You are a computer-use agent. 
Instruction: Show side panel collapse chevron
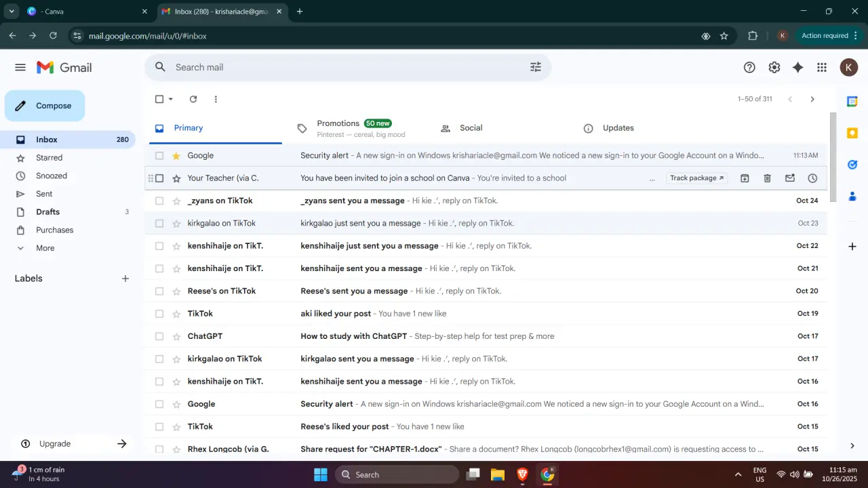pos(852,445)
